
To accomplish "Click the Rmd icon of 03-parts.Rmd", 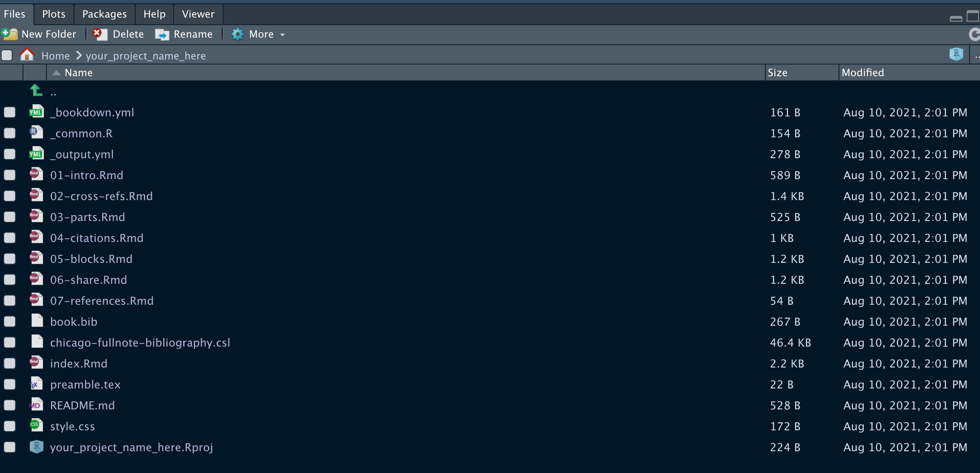I will 36,216.
